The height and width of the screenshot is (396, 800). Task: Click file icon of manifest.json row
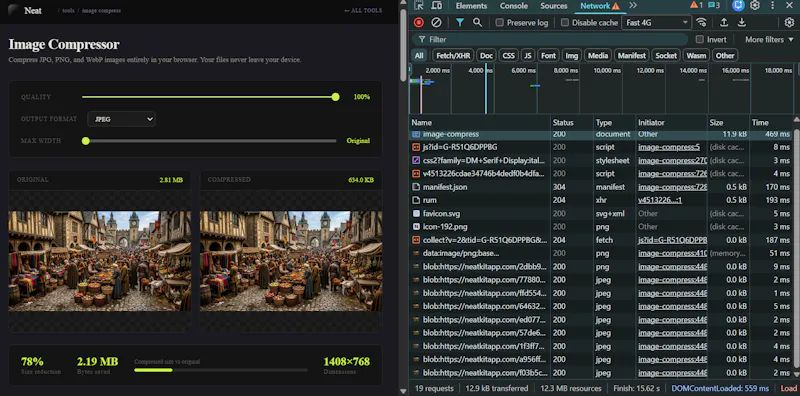pyautogui.click(x=416, y=187)
